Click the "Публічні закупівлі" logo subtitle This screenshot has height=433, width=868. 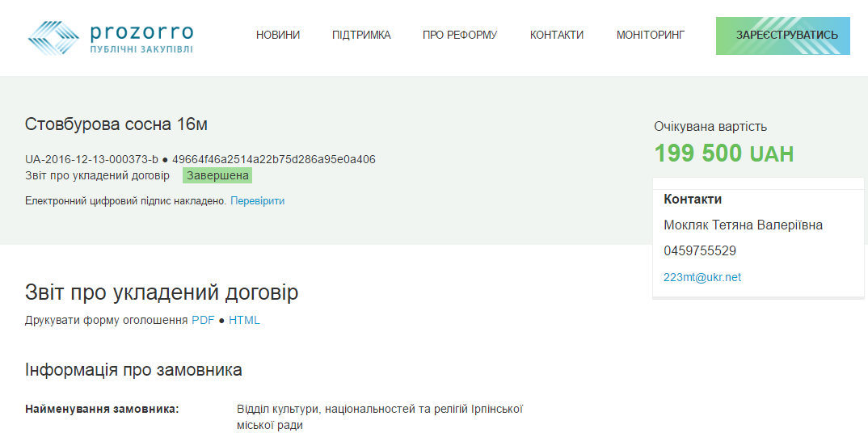point(141,49)
